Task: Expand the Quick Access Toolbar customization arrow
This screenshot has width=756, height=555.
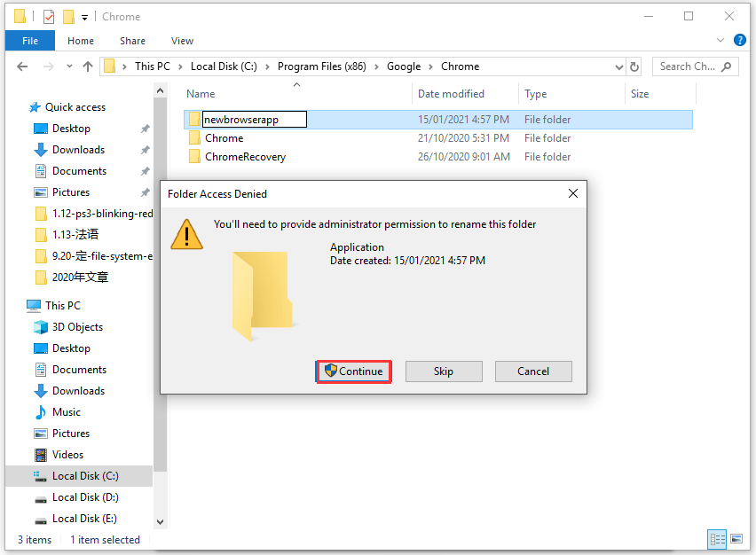Action: (x=84, y=16)
